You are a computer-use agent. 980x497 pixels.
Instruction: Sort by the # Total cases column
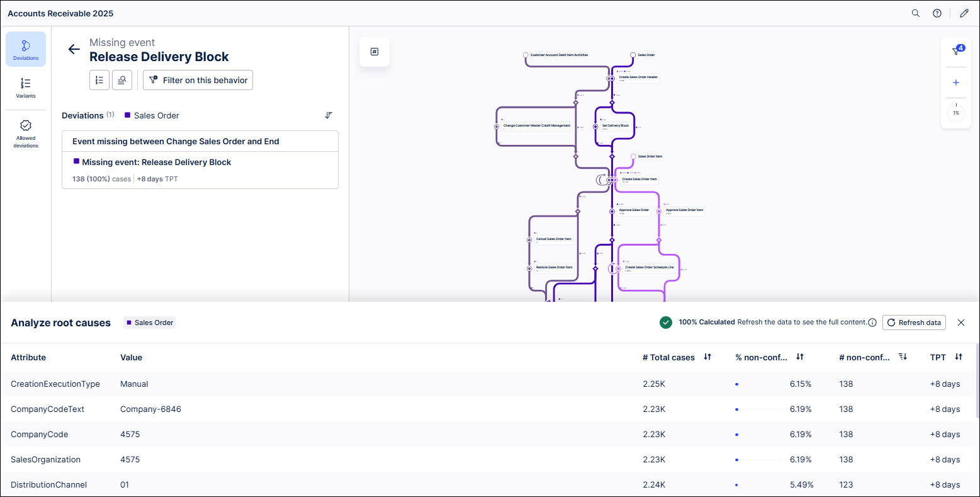click(707, 357)
